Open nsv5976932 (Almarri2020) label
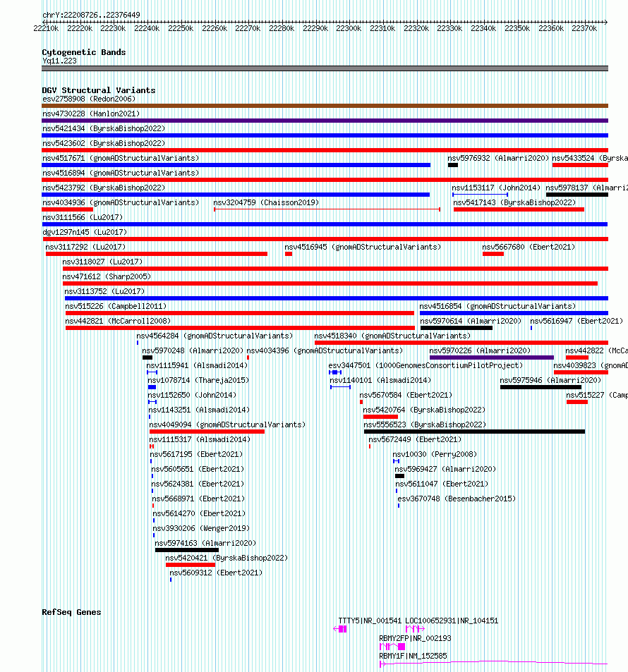 click(x=498, y=158)
